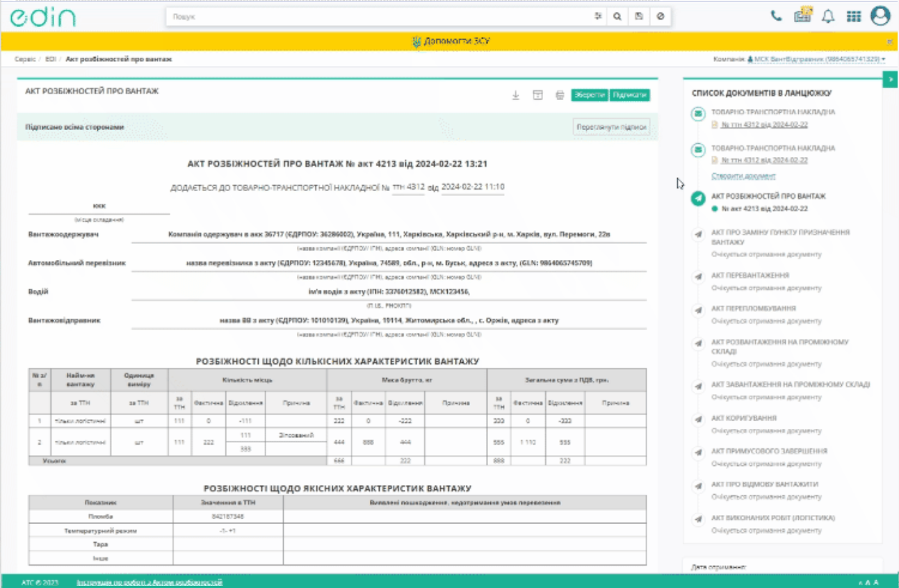
Task: Click ТТН number field 4312
Action: (x=409, y=187)
